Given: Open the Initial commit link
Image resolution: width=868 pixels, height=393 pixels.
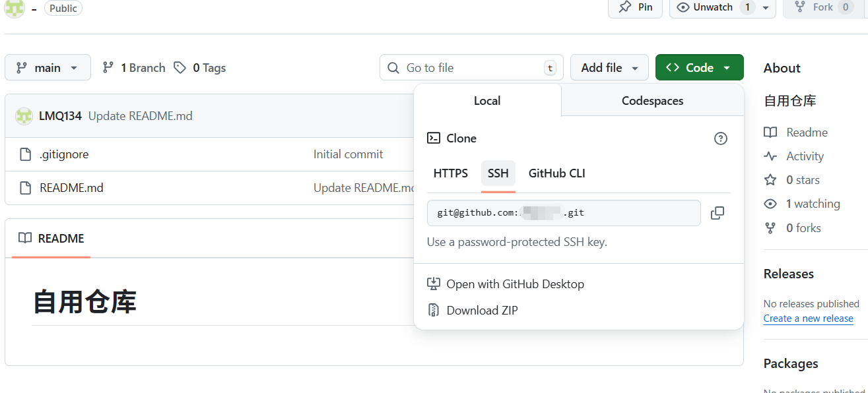Looking at the screenshot, I should click(x=348, y=154).
